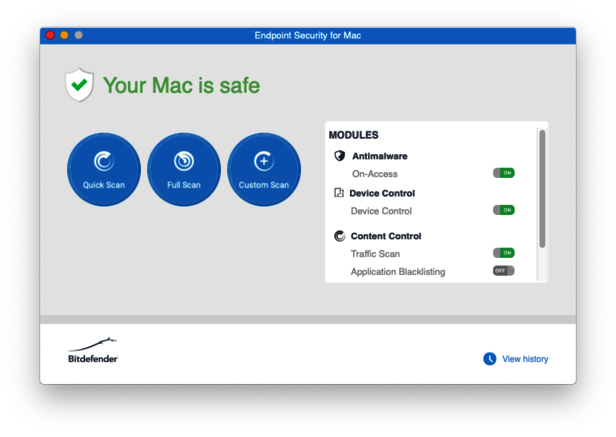Click the modules list scrollbar
This screenshot has height=437, width=616.
(x=542, y=188)
